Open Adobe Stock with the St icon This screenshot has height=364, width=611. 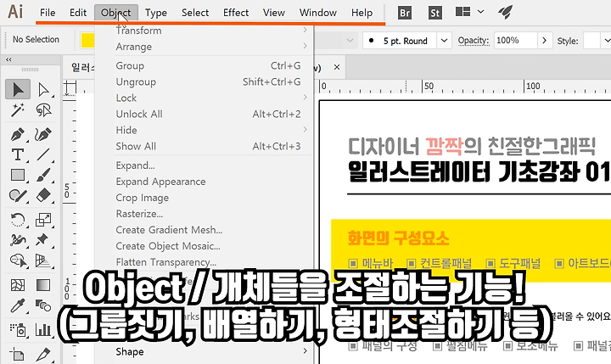(x=434, y=13)
